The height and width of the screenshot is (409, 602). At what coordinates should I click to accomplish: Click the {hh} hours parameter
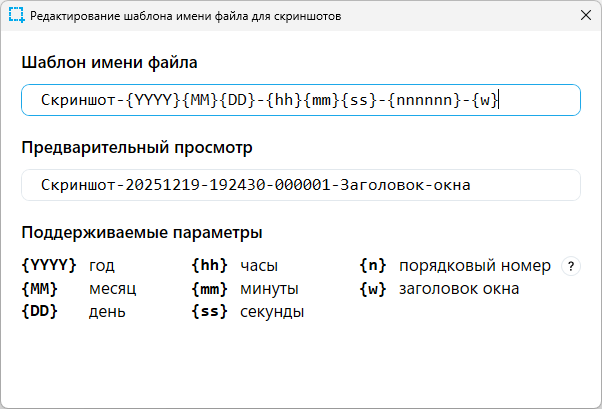[x=210, y=265]
